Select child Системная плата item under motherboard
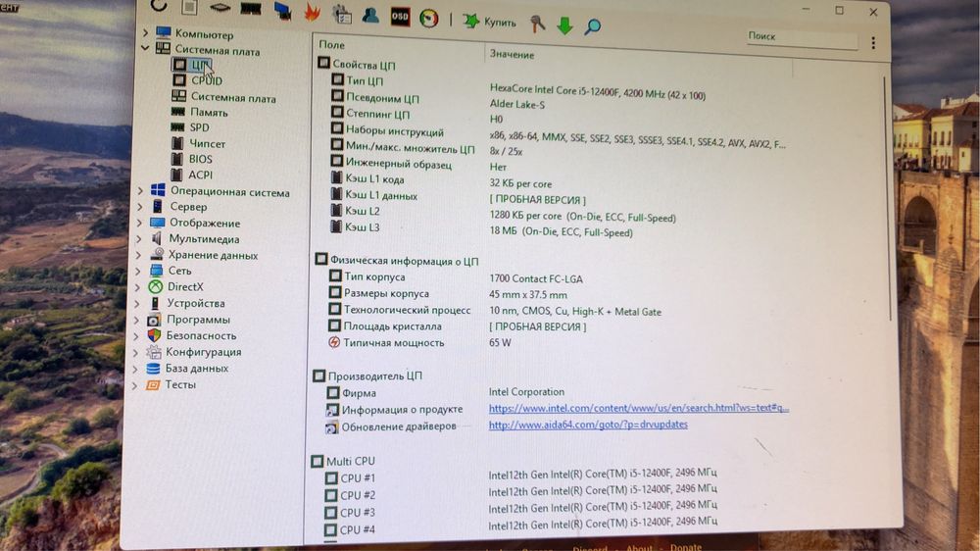The height and width of the screenshot is (551, 980). pos(223,97)
